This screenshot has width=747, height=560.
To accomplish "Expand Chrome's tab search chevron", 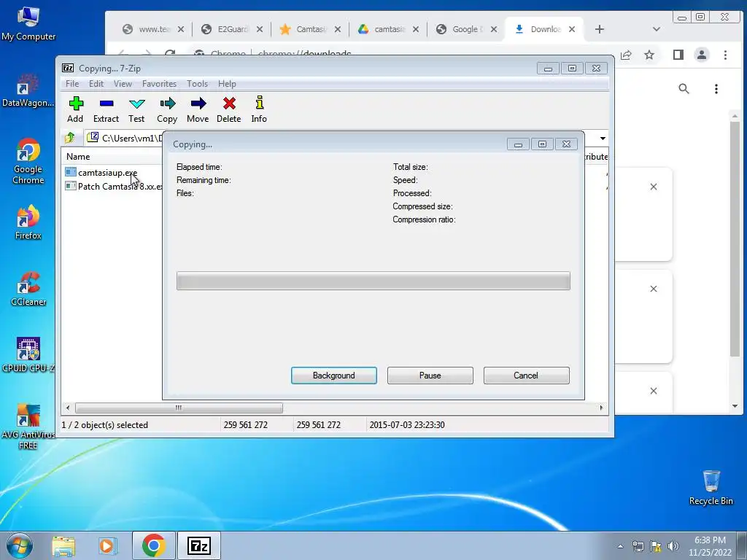I will point(656,29).
